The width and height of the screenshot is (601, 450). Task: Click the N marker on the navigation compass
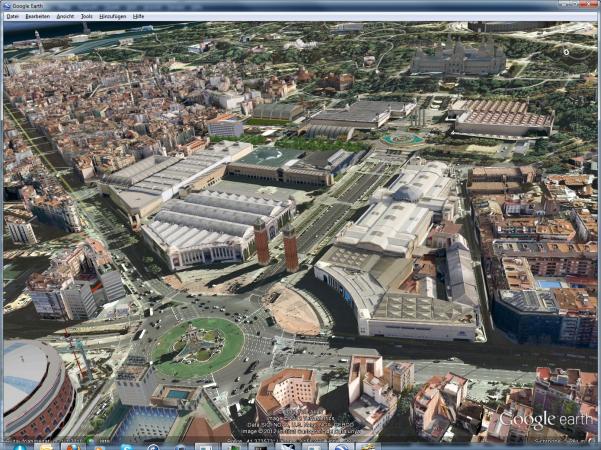coord(567,52)
